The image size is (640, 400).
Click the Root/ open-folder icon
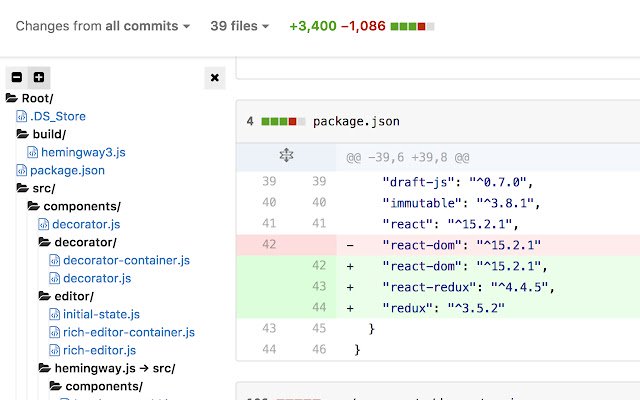12,98
